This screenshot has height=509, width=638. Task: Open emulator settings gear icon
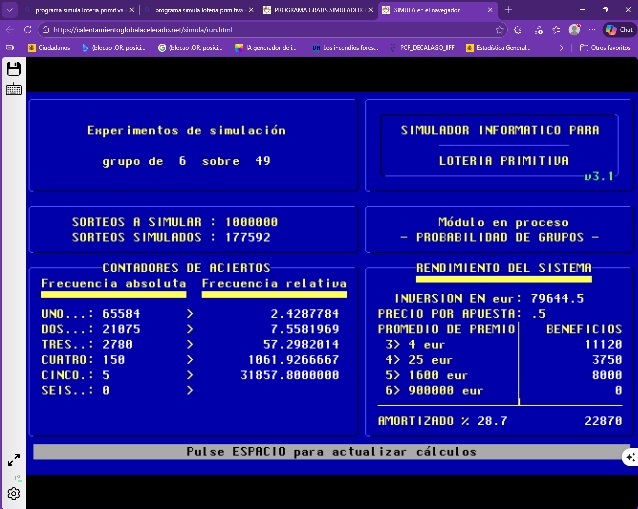tap(13, 493)
